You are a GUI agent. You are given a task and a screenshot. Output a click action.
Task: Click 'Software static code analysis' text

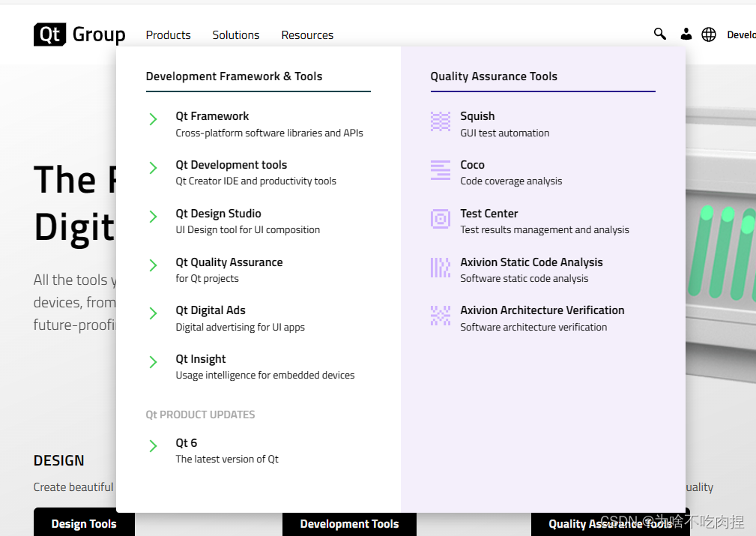pyautogui.click(x=524, y=278)
